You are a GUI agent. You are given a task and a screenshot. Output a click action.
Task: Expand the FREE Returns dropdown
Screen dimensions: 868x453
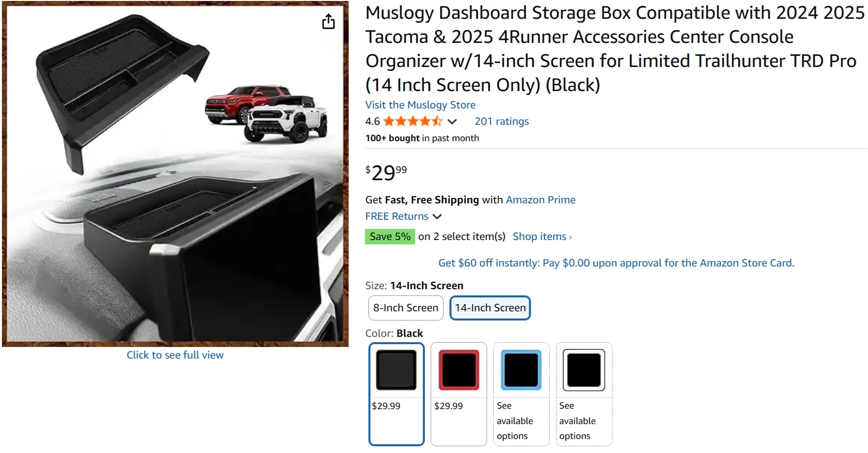(437, 216)
